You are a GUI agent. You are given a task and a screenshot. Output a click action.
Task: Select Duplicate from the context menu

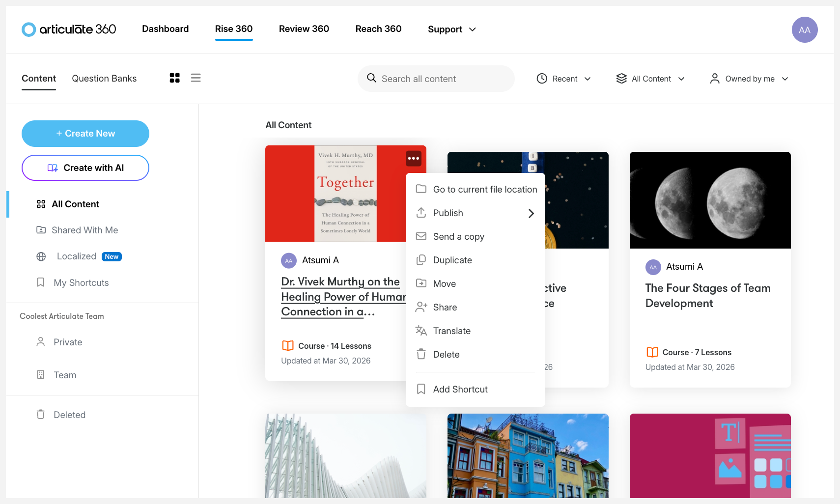[x=452, y=260]
